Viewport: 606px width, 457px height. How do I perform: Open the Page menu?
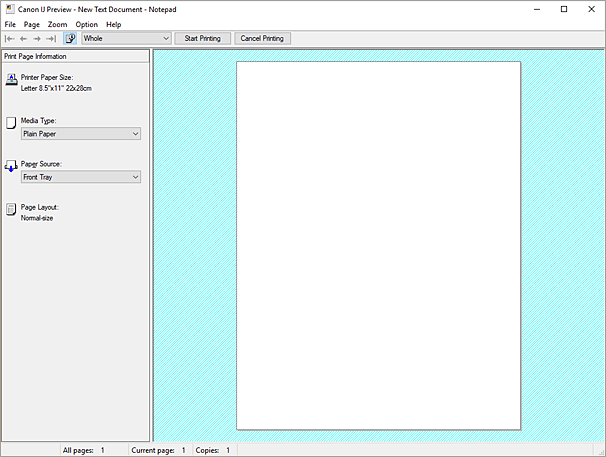pos(32,24)
